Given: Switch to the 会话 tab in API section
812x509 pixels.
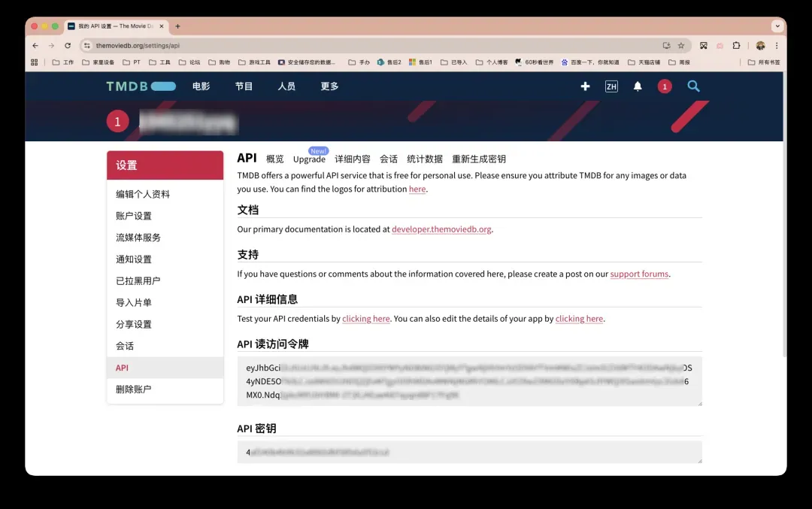Looking at the screenshot, I should [x=389, y=159].
